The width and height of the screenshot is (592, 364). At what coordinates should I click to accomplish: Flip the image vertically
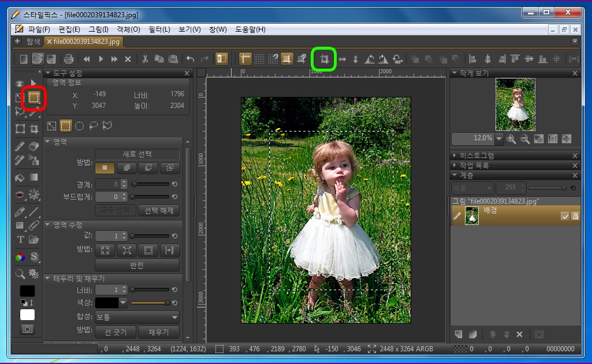(x=355, y=59)
